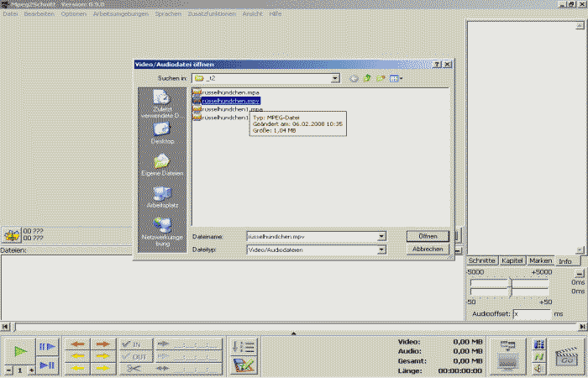588x378 pixels.
Task: Click the scissors cut icon
Action: [x=134, y=368]
